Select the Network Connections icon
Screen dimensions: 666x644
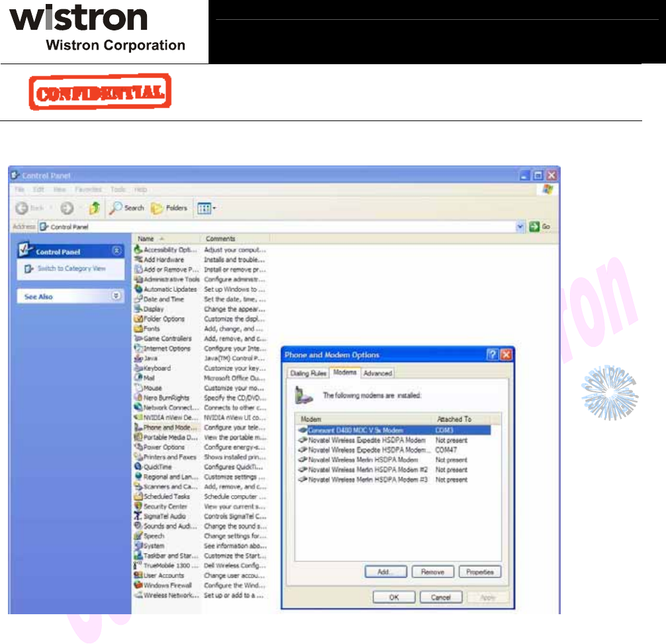[x=138, y=407]
